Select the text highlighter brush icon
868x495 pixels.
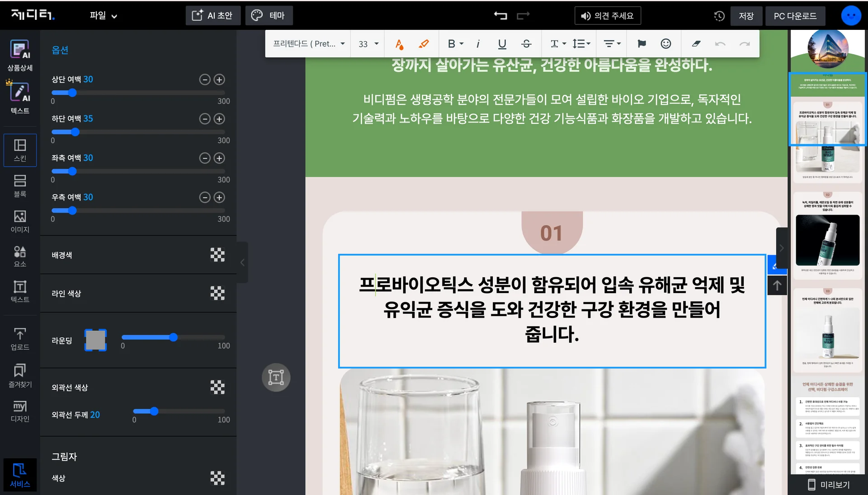click(424, 44)
